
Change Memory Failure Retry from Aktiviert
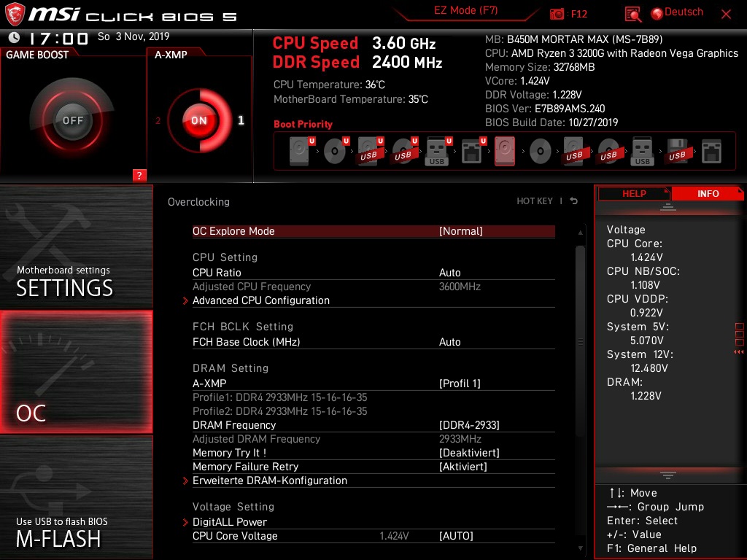coord(462,467)
